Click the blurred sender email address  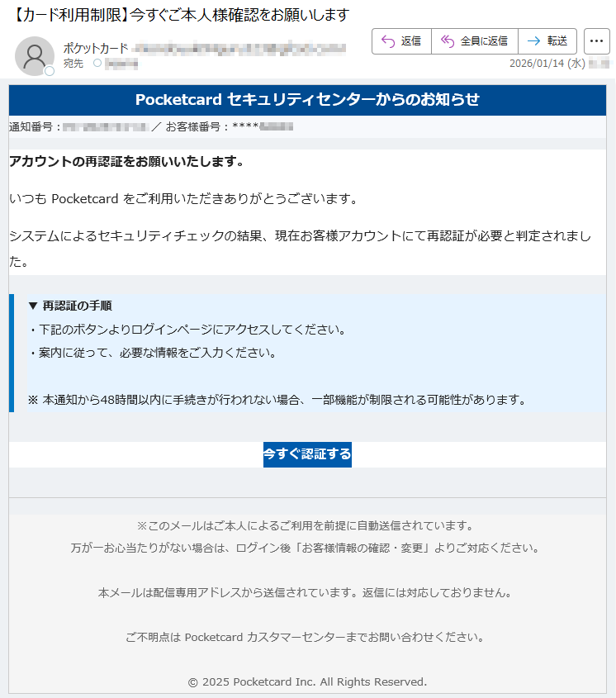[239, 48]
